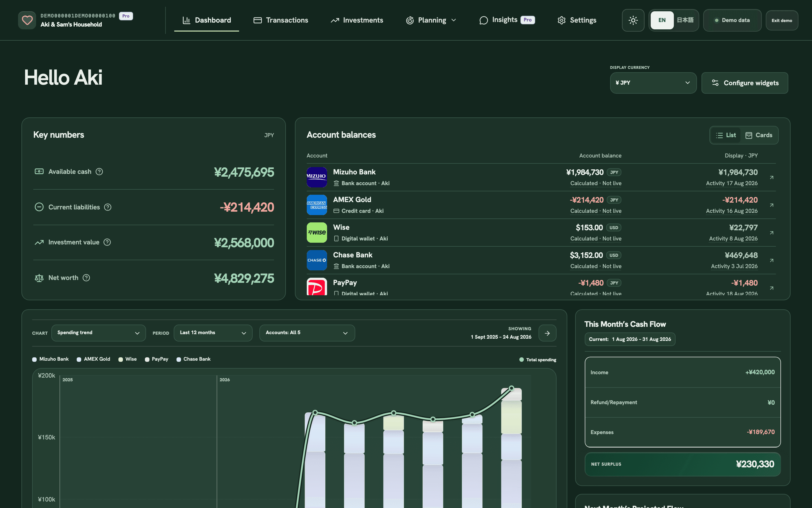
Task: Open the Insights Pro tab
Action: point(507,20)
